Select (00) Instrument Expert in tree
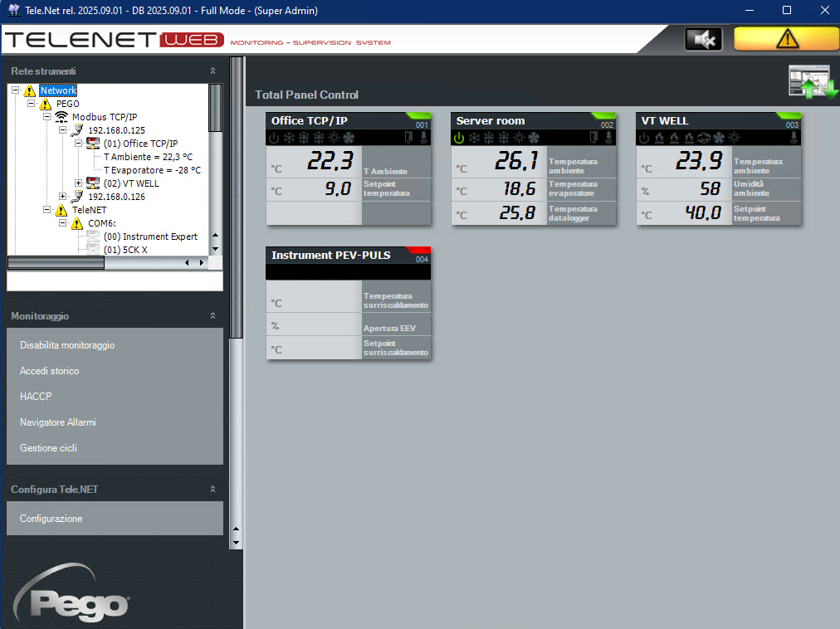Image resolution: width=840 pixels, height=629 pixels. pos(150,236)
